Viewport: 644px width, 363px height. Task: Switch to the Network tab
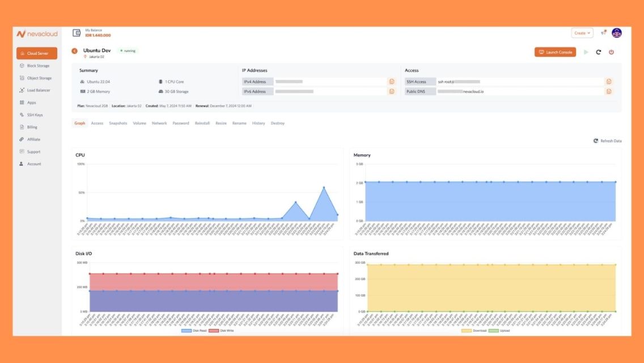(x=159, y=123)
